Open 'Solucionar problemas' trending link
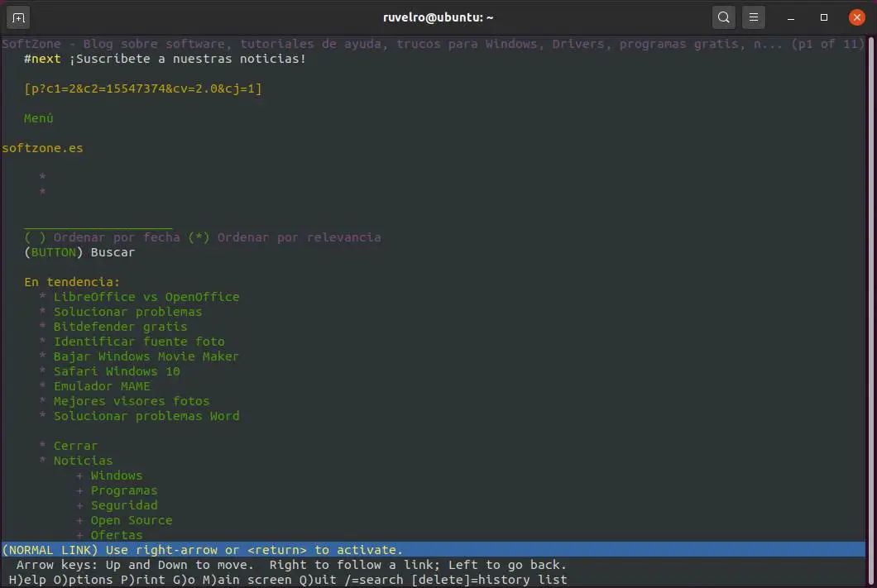 click(x=128, y=312)
